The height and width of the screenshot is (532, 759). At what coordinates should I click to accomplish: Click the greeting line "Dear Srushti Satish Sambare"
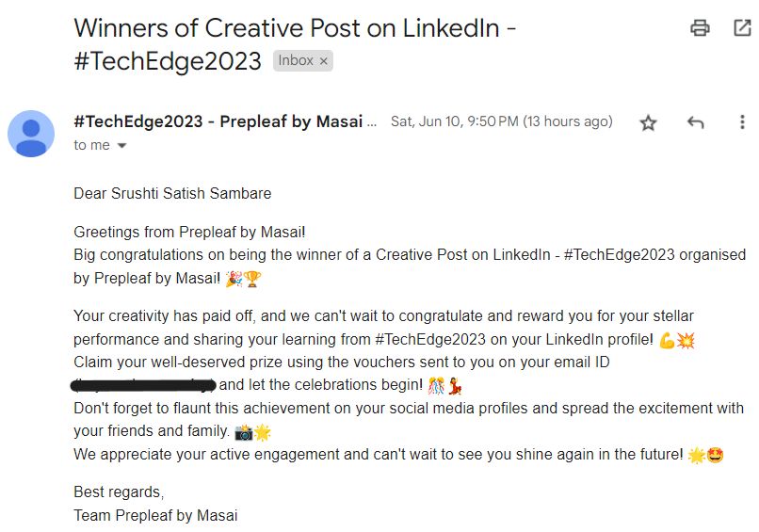pyautogui.click(x=172, y=193)
